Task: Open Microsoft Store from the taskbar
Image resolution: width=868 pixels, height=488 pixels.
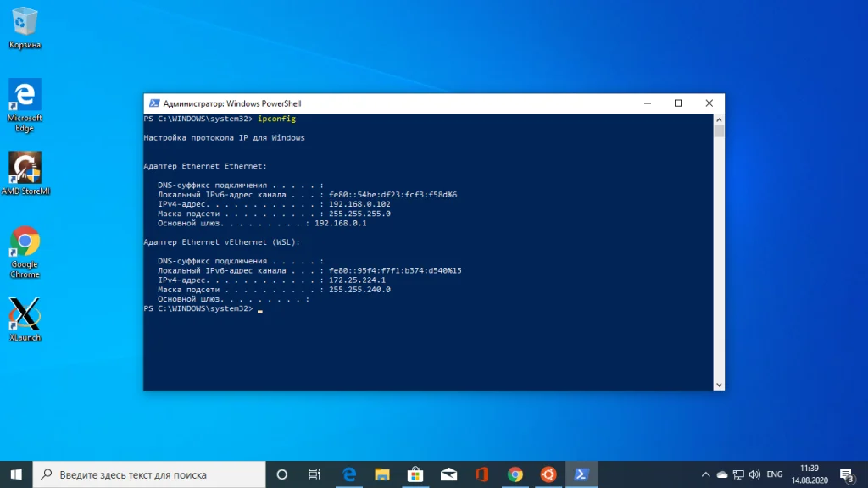Action: click(x=415, y=474)
